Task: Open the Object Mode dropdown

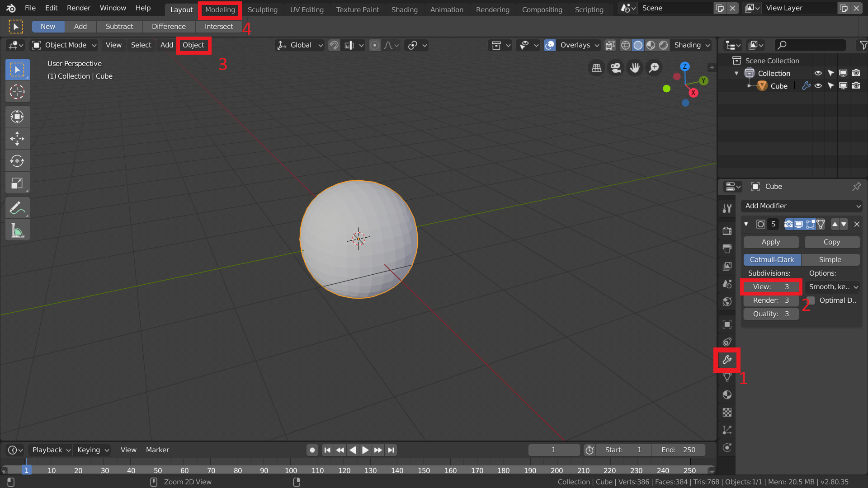Action: click(64, 45)
